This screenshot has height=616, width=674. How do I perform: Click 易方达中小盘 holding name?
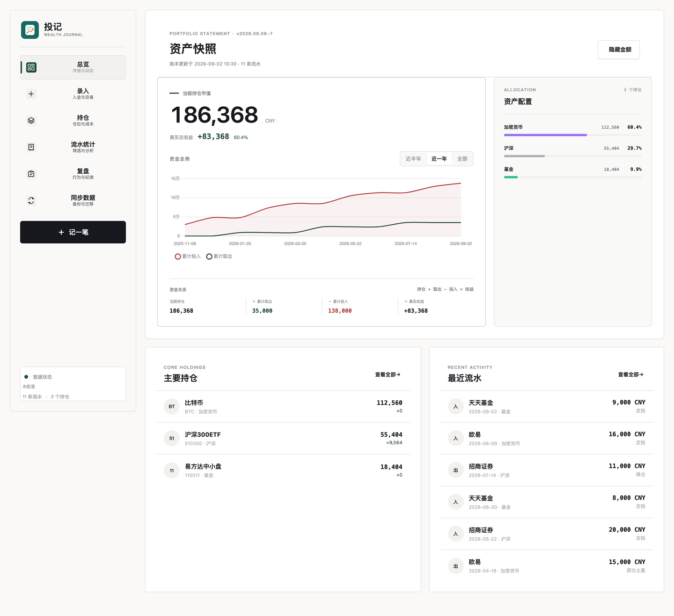203,467
